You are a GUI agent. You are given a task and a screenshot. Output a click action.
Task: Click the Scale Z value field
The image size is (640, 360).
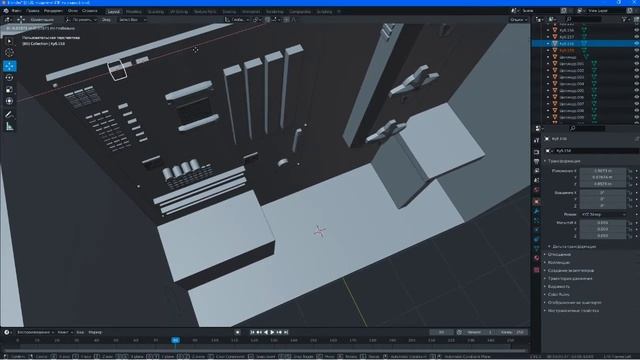603,236
